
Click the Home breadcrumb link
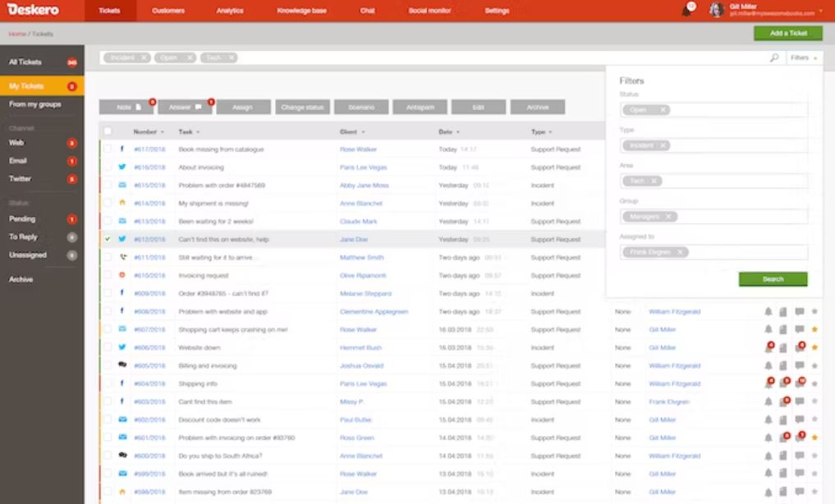17,34
